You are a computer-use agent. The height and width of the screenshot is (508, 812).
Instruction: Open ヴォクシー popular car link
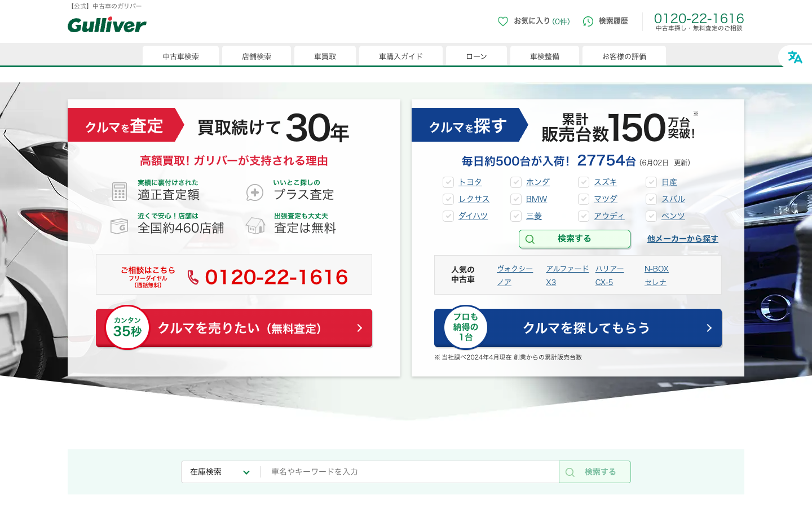(515, 269)
